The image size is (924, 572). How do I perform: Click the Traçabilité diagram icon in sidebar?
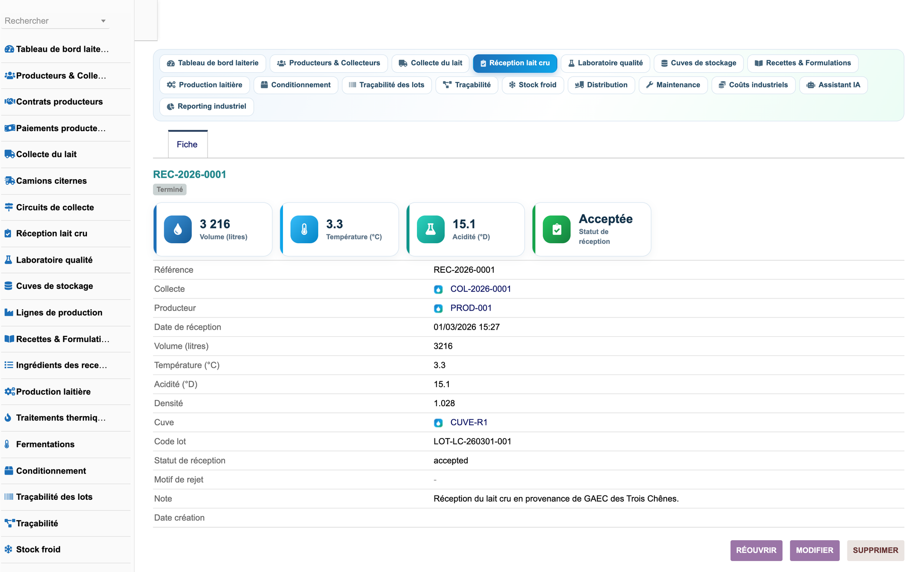pos(9,524)
